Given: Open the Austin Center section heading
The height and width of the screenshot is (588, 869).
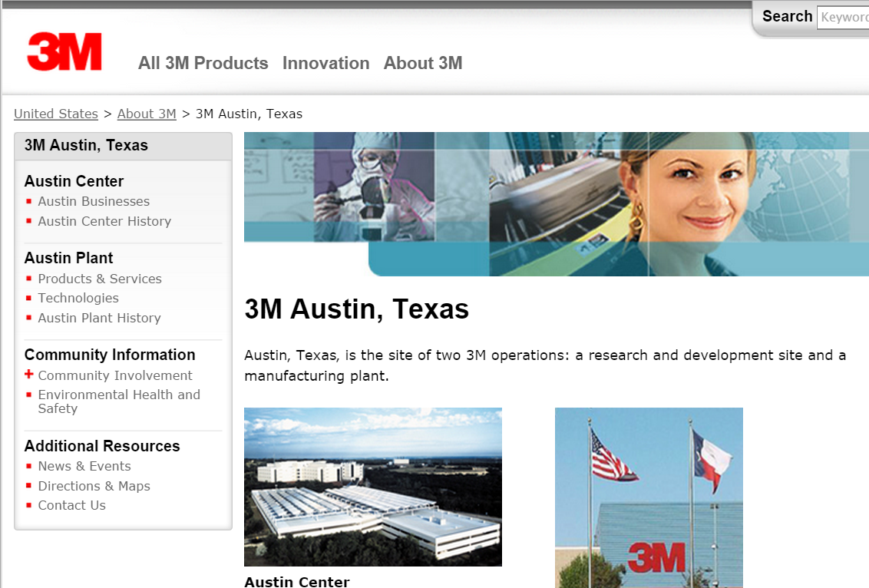Looking at the screenshot, I should click(x=74, y=181).
